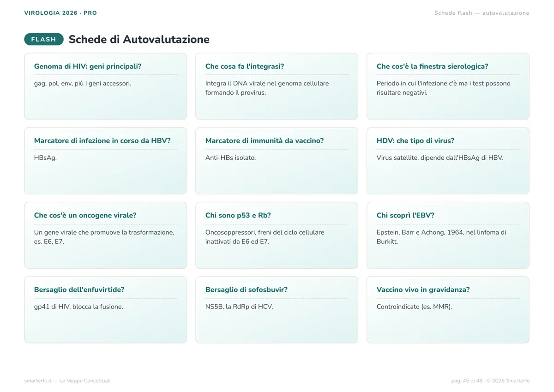Select the question "Che cos'è un oncogene virale?"
Viewport: 554px width, 392px height.
pyautogui.click(x=85, y=215)
